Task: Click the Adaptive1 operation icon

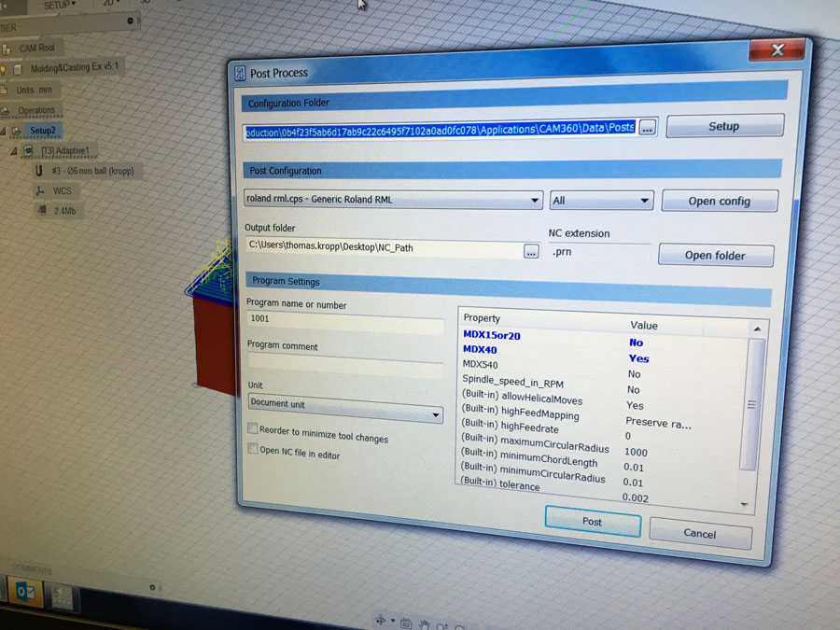Action: point(28,151)
